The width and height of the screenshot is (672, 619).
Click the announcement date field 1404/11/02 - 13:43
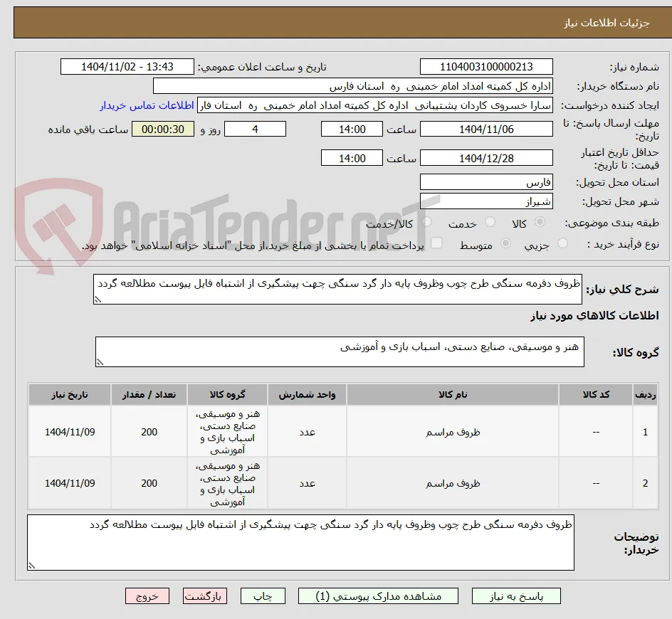[127, 67]
